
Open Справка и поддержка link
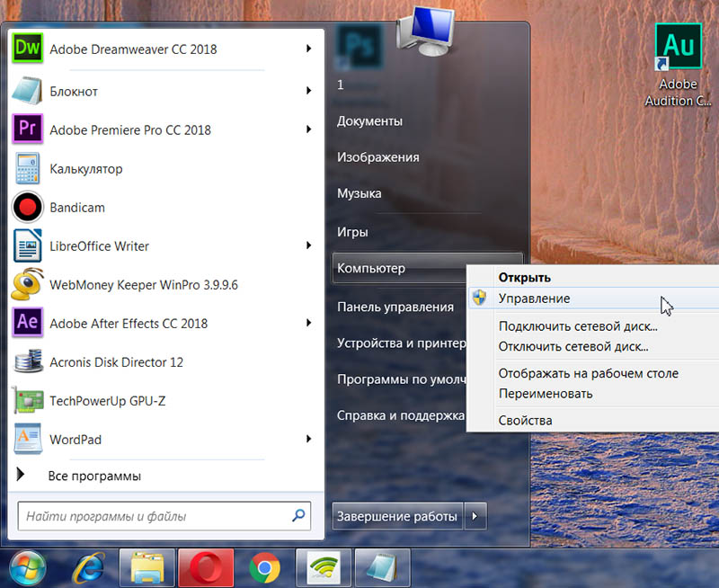point(401,415)
